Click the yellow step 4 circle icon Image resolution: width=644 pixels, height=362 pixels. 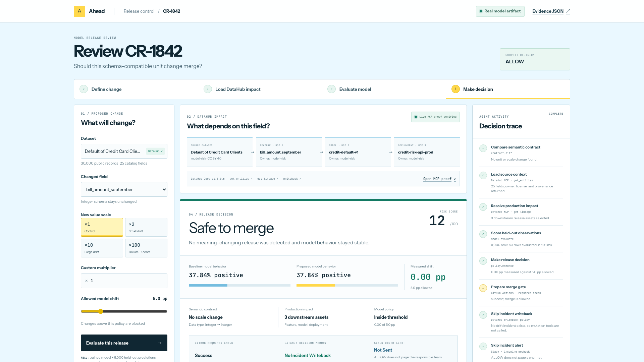click(455, 89)
